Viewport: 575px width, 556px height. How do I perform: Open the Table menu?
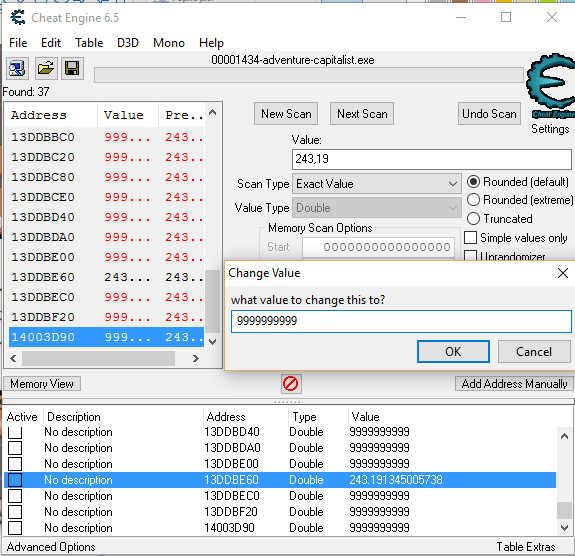(x=89, y=43)
